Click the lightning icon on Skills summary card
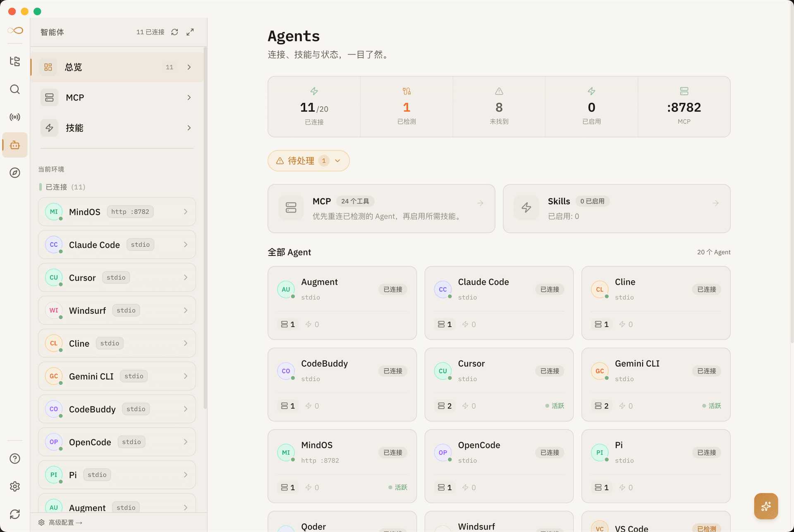This screenshot has width=794, height=532. point(526,208)
